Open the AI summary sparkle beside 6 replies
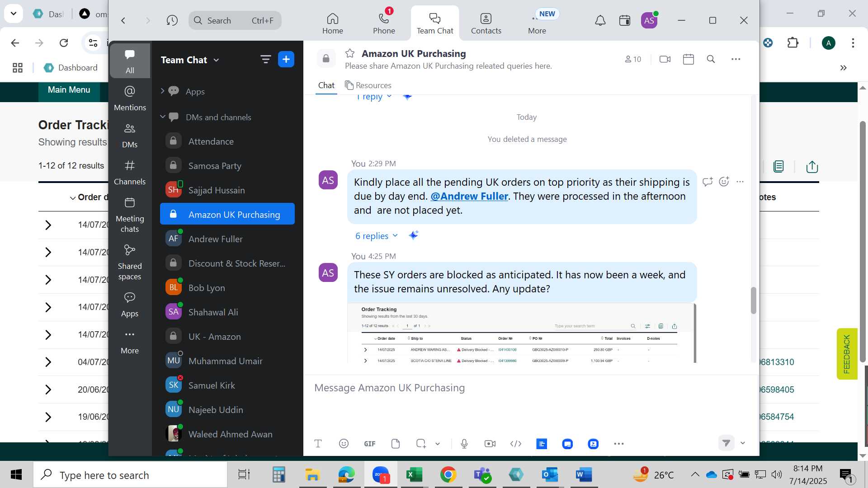The image size is (868, 488). [413, 235]
